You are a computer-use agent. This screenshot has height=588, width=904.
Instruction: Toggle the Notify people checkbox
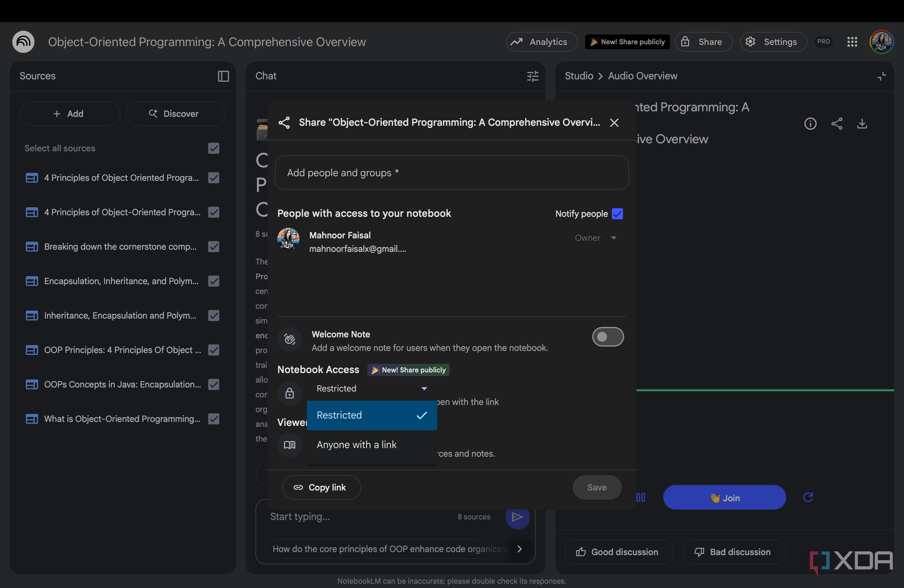[x=617, y=214]
